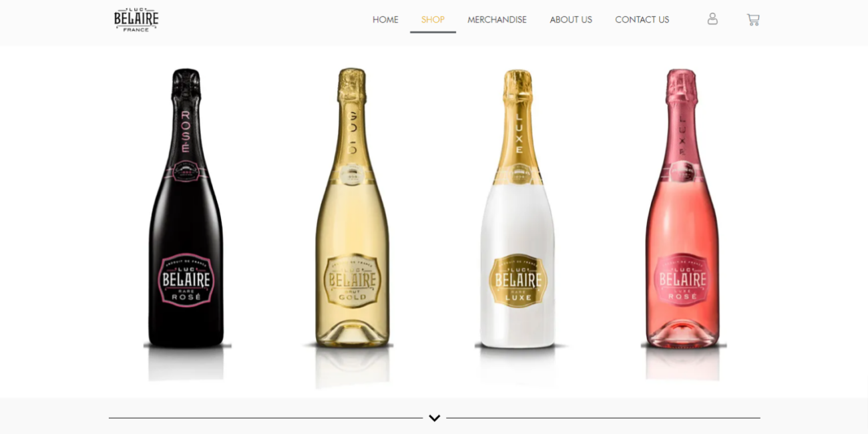The image size is (868, 434).
Task: Expand the page with the down chevron
Action: [435, 418]
